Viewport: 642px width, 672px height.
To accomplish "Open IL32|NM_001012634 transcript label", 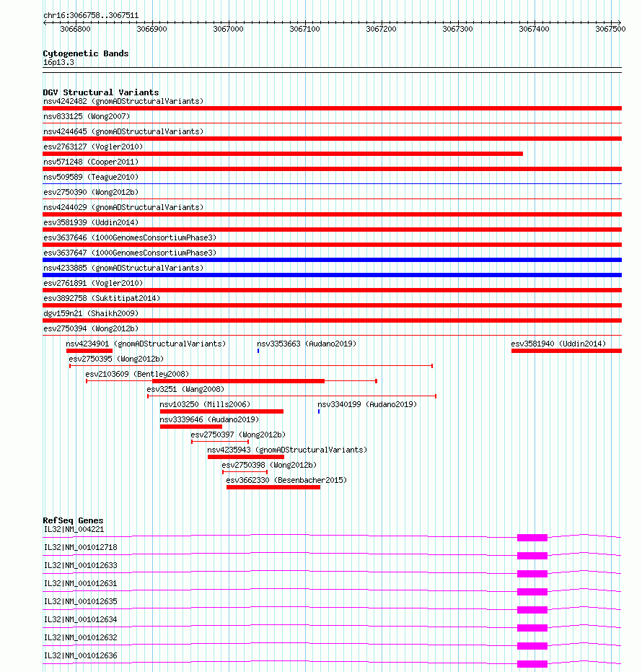I will 81,619.
